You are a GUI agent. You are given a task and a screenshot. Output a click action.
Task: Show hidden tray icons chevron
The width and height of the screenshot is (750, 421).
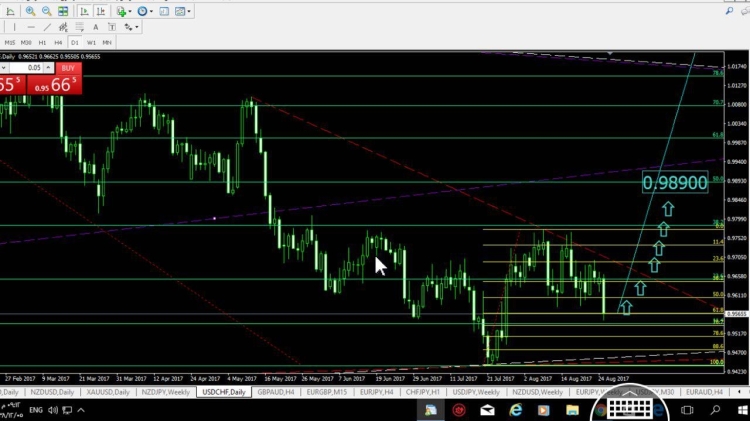[81, 410]
